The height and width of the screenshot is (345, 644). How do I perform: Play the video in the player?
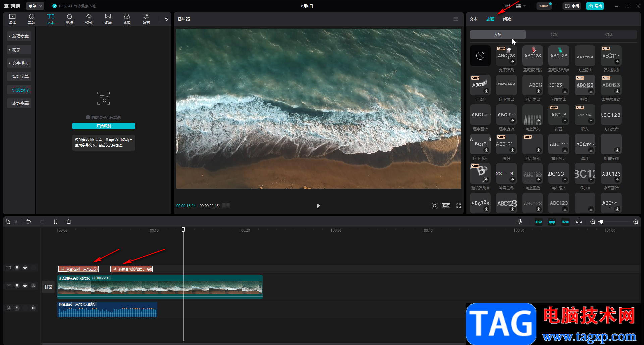pos(318,206)
